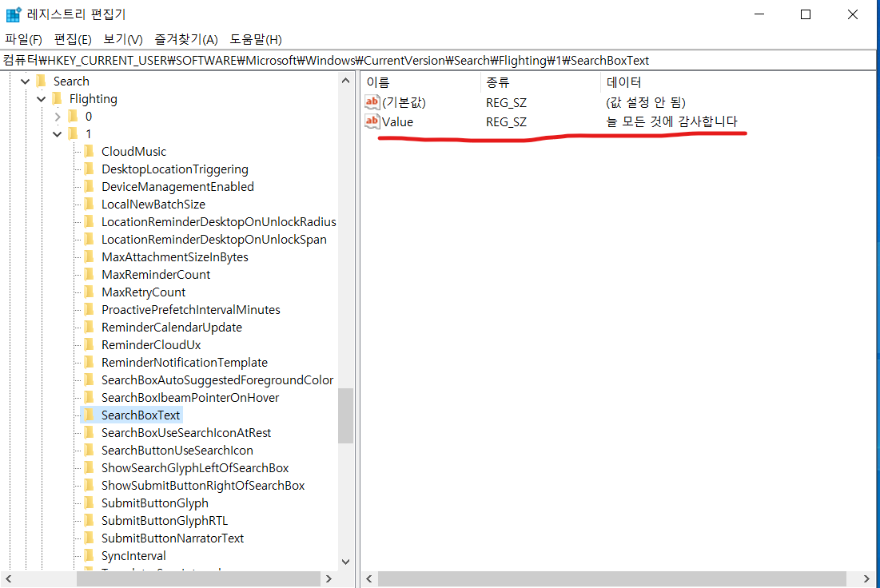Collapse the Search key chevron
Image resolution: width=880 pixels, height=588 pixels.
pos(26,81)
